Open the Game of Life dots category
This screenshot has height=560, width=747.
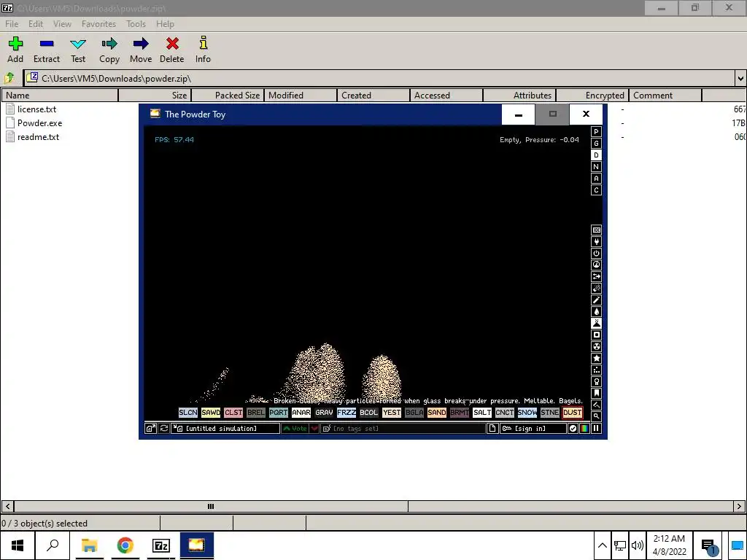coord(596,370)
